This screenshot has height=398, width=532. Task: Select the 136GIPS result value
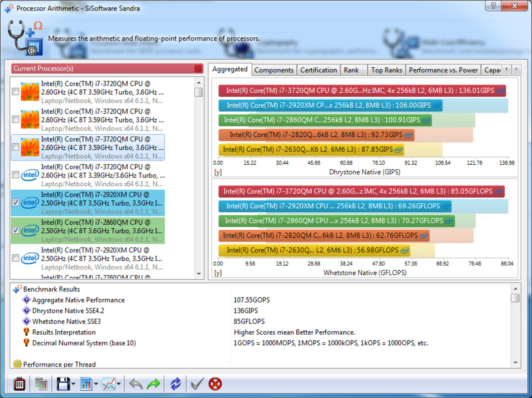pyautogui.click(x=246, y=311)
